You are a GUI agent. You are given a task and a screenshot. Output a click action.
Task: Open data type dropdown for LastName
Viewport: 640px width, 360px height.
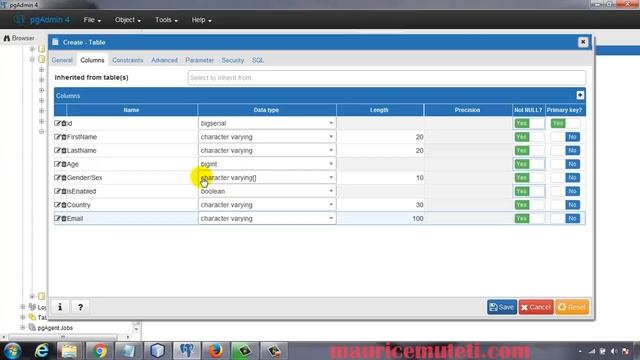pyautogui.click(x=267, y=150)
